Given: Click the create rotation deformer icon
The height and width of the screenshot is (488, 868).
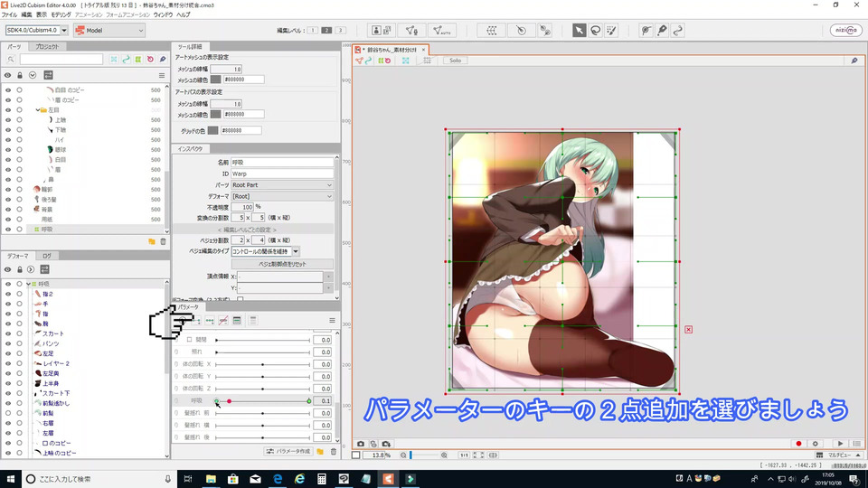Looking at the screenshot, I should pos(521,31).
